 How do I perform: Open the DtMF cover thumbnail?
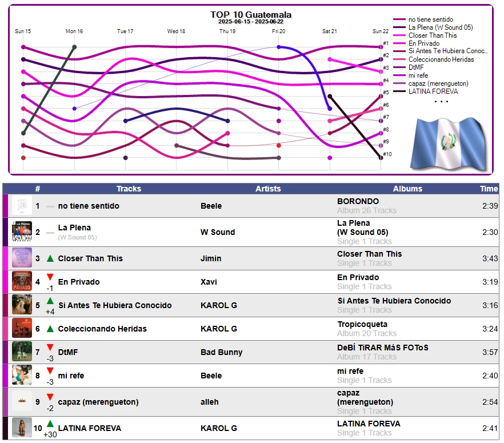22,352
